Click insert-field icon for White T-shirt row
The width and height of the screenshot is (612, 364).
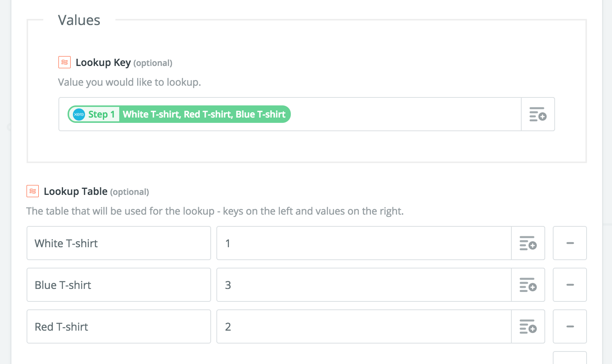click(528, 243)
